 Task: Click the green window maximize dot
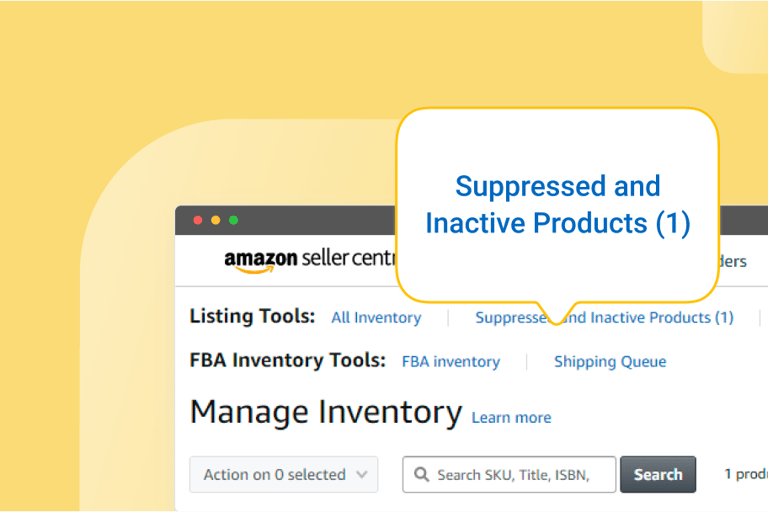click(234, 220)
